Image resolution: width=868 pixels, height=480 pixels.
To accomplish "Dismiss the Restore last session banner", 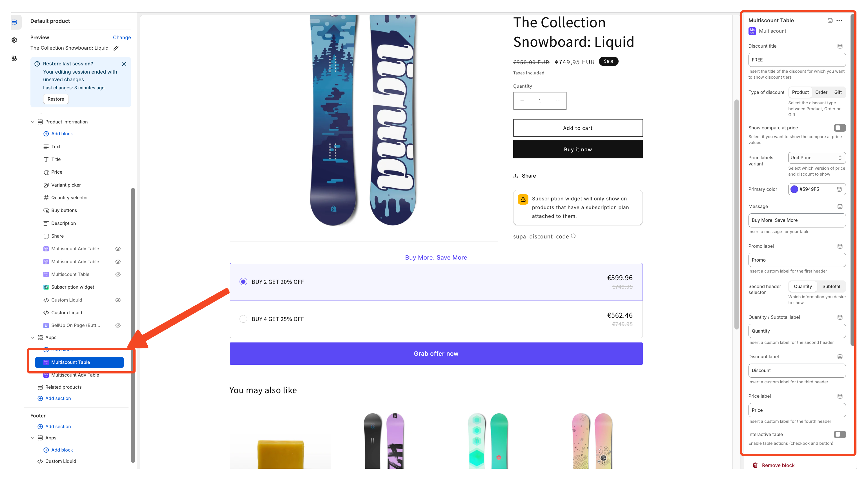I will click(x=124, y=64).
